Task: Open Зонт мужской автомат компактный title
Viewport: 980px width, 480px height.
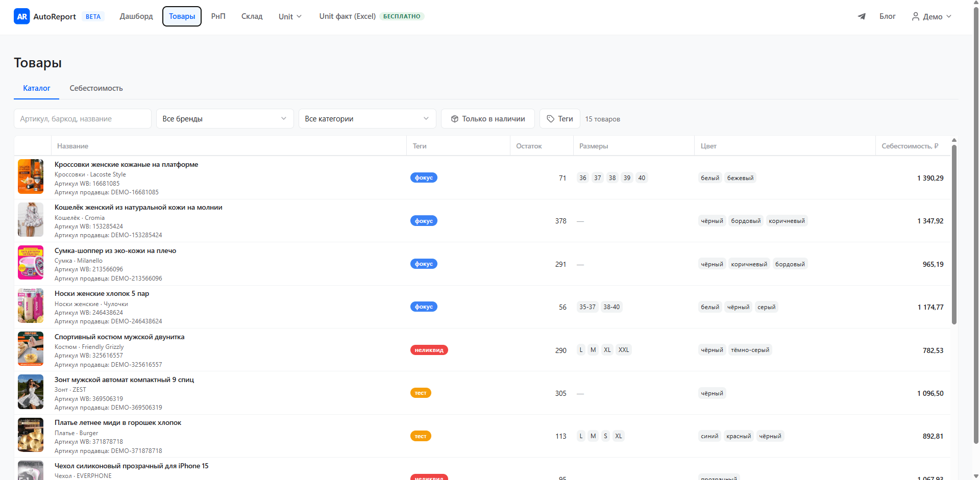Action: [x=124, y=380]
